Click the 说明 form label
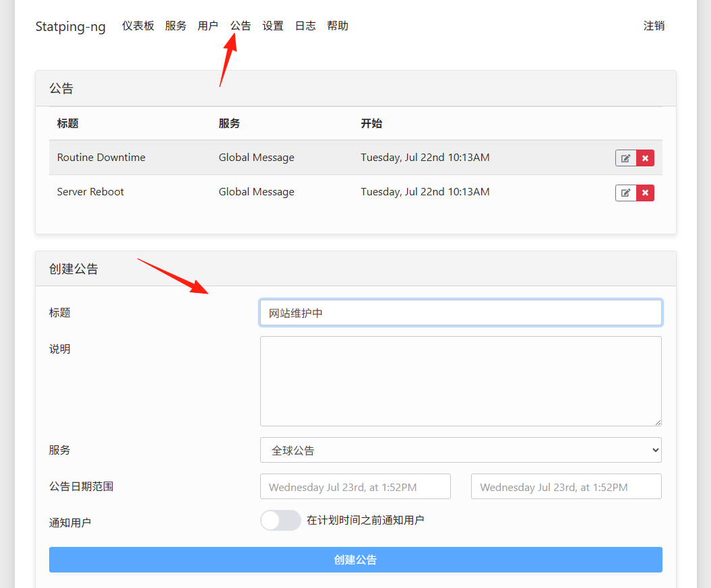Screen dimensions: 711x588 click(59, 349)
